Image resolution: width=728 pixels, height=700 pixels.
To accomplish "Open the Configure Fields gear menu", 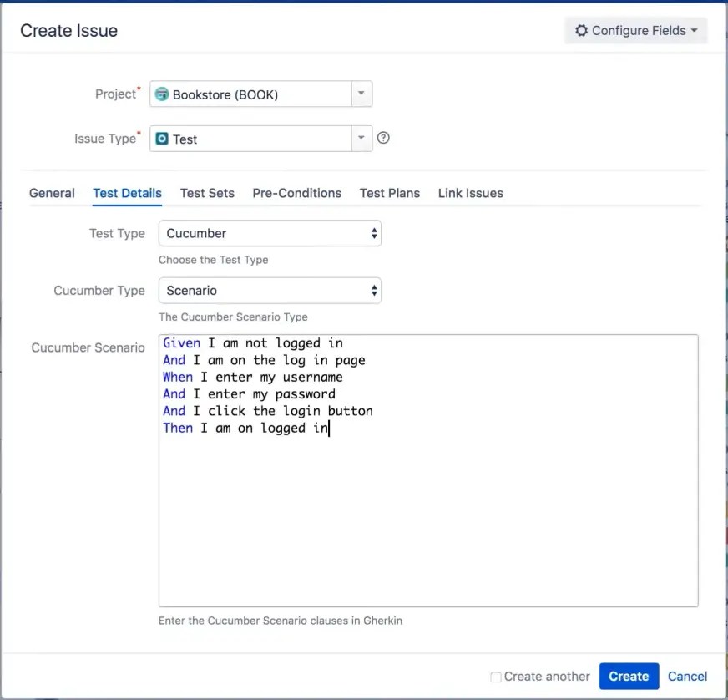I will (x=635, y=30).
